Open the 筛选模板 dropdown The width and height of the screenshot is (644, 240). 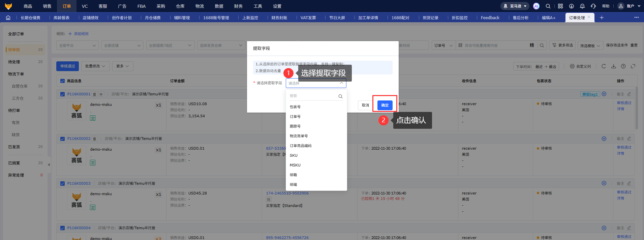pyautogui.click(x=590, y=46)
